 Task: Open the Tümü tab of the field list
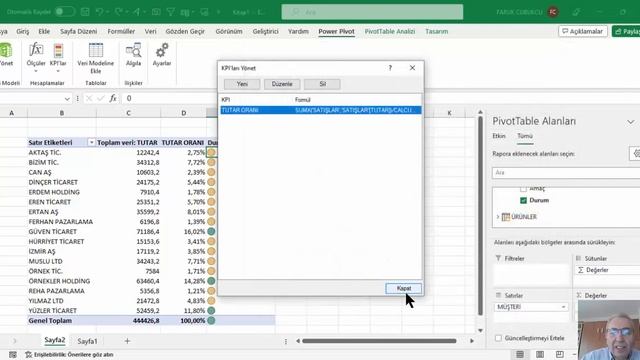(525, 136)
